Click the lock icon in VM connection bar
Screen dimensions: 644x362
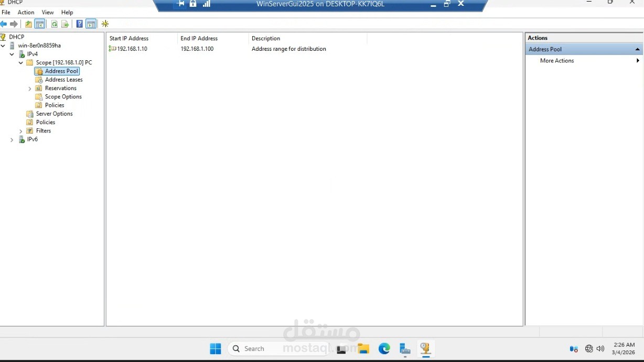tap(193, 4)
